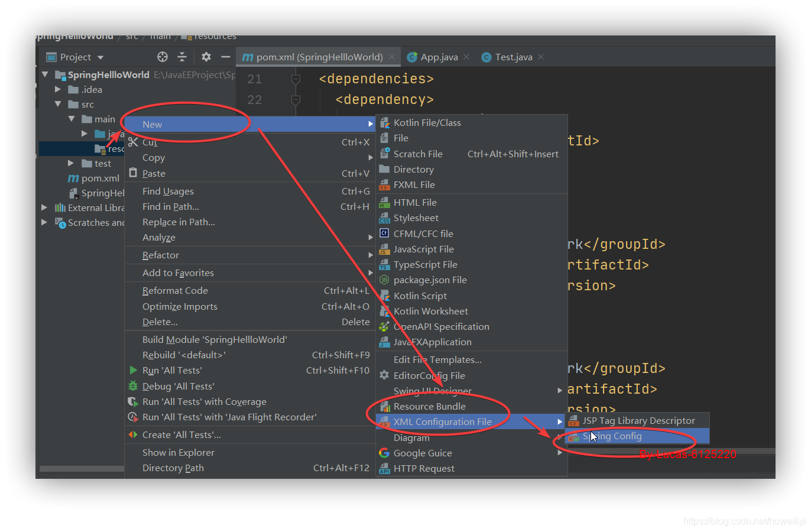Select Delete... from context menu
This screenshot has width=811, height=532.
pyautogui.click(x=250, y=322)
